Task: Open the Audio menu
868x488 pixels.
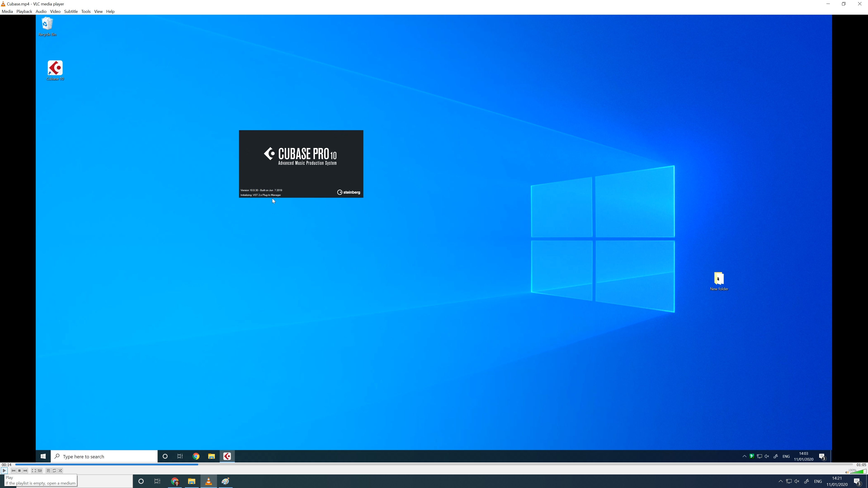Action: point(41,12)
